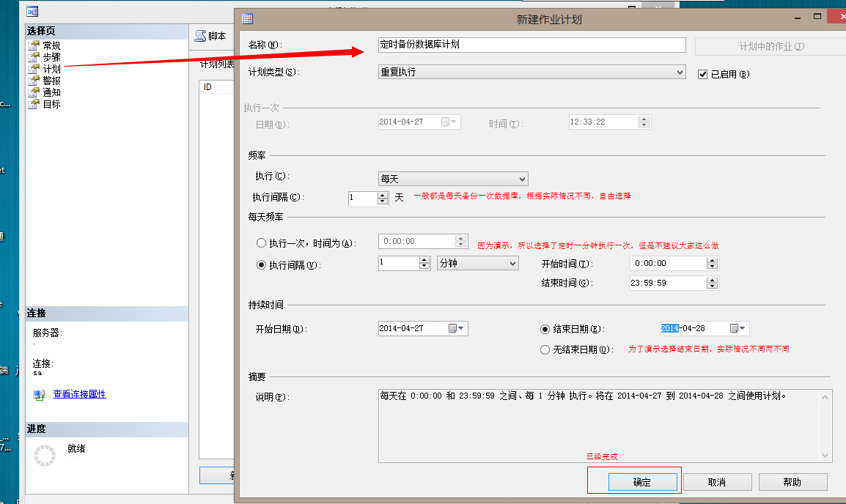Select the 目标 page icon
Screen dimensions: 846x504
click(34, 105)
